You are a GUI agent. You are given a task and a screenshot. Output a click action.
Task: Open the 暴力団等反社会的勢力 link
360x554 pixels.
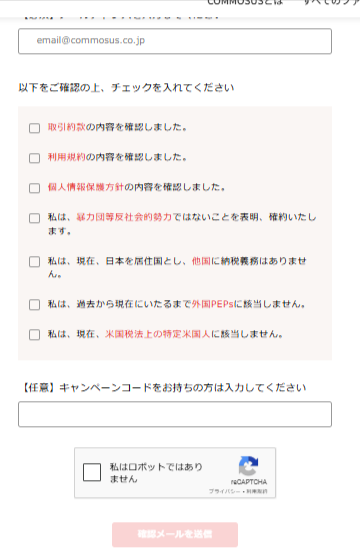click(x=124, y=217)
